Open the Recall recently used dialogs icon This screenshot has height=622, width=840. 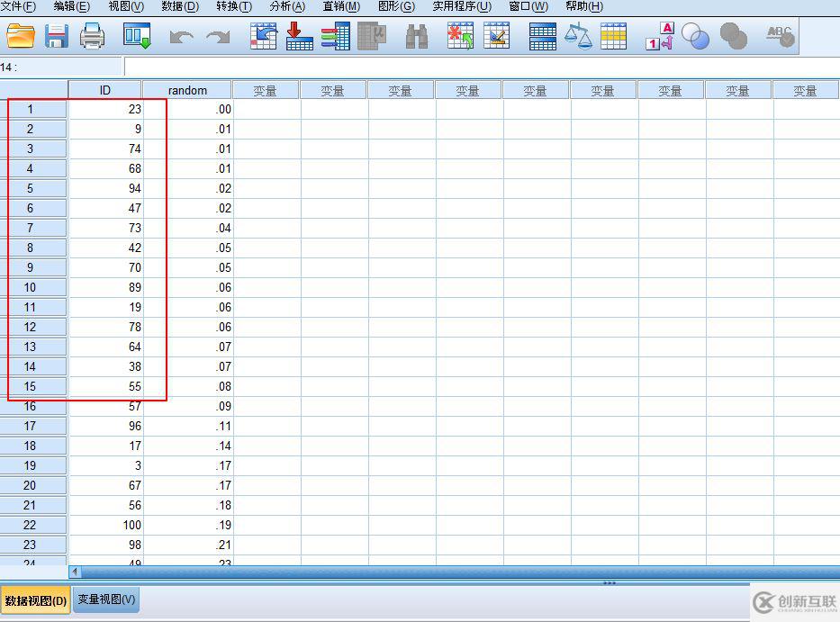(x=137, y=36)
